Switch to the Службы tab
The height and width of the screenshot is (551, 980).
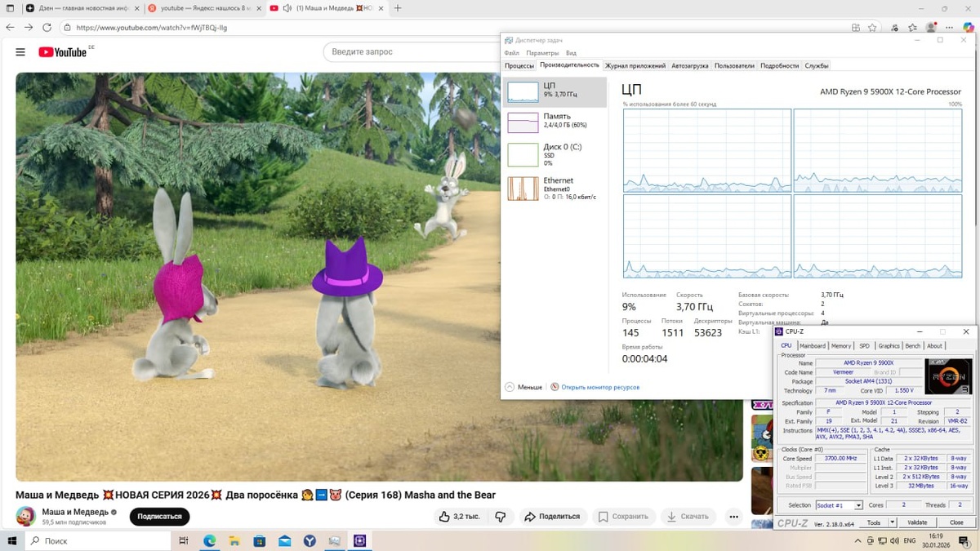817,65
